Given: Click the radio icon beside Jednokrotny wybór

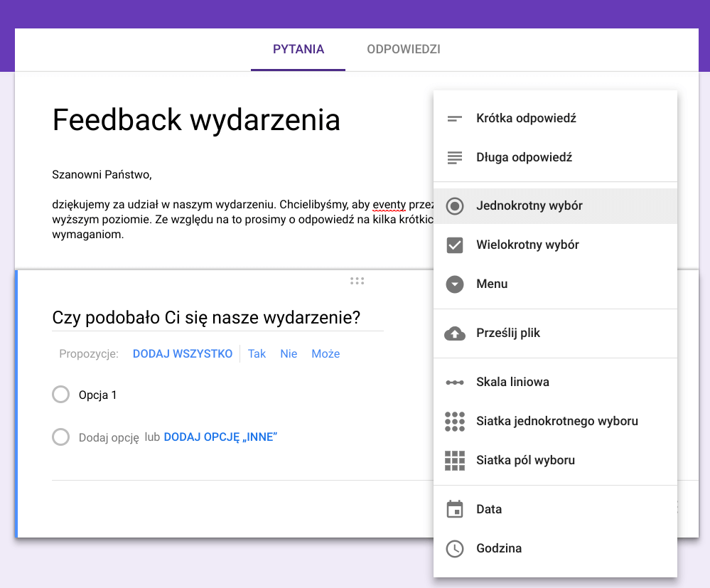Looking at the screenshot, I should [x=455, y=206].
